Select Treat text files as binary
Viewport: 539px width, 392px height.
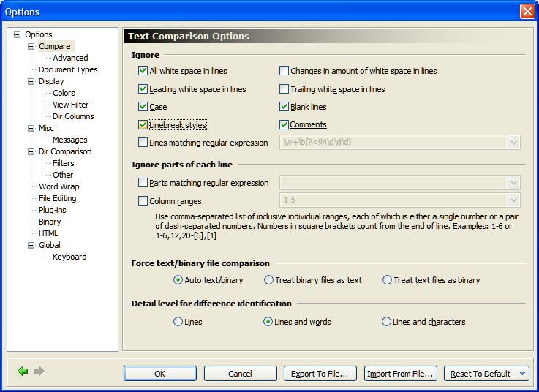point(387,280)
